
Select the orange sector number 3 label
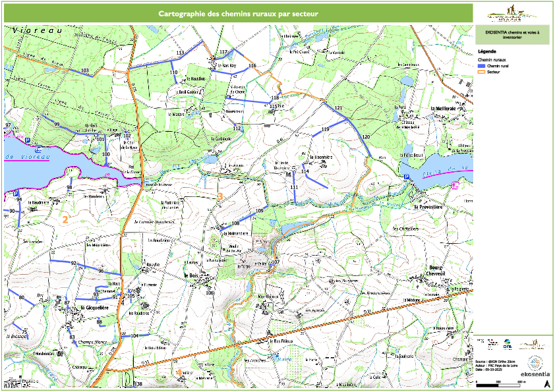219,194
